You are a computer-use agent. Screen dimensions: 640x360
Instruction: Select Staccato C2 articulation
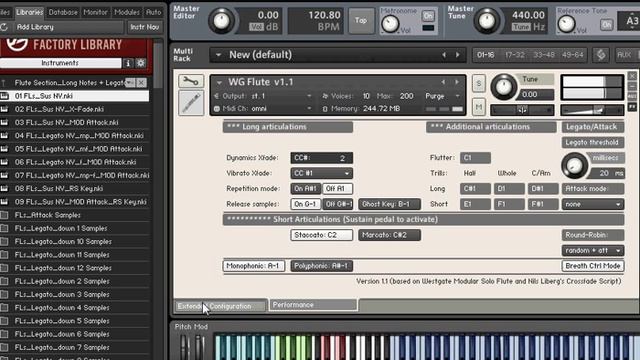point(322,235)
